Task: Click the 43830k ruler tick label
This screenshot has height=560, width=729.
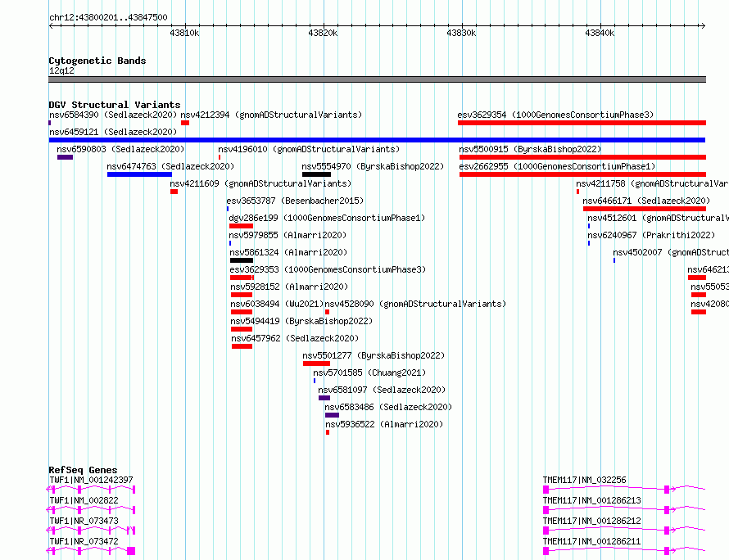Action: click(461, 33)
